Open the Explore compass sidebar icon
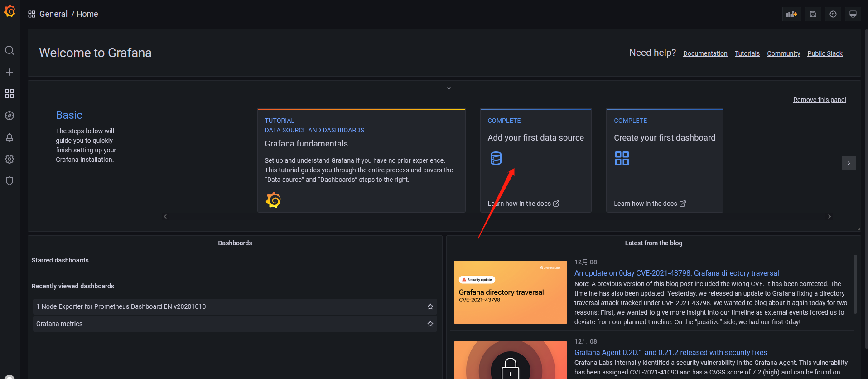The image size is (868, 379). [x=10, y=116]
